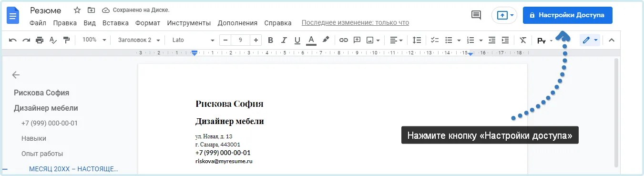Jump to МЕСЯЦ 20XX – НАСТОЯЩЕ… outline entry
This screenshot has width=644, height=176.
pos(73,169)
